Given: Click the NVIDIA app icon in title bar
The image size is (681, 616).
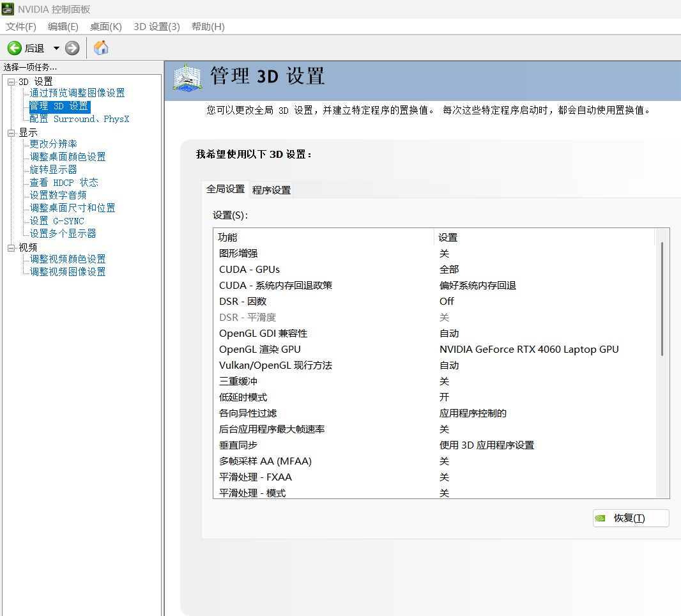Looking at the screenshot, I should tap(8, 9).
